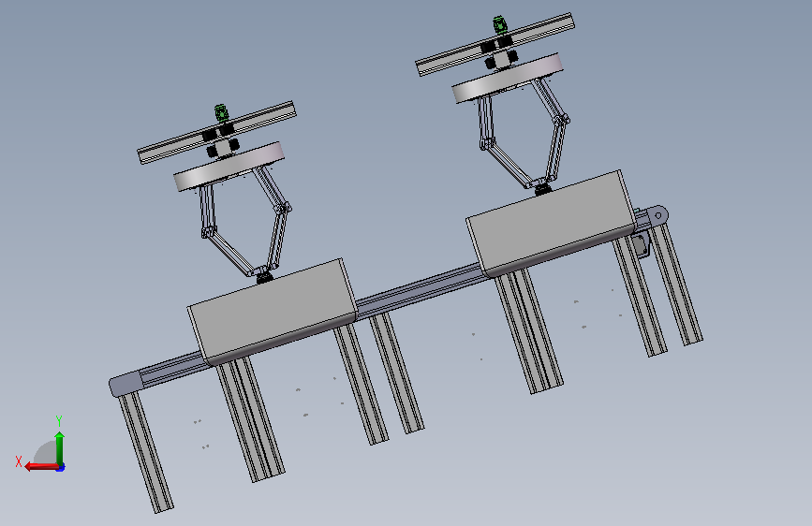This screenshot has height=526, width=812.
Task: Select the conveyor end roller bracket at right
Action: pos(657,214)
